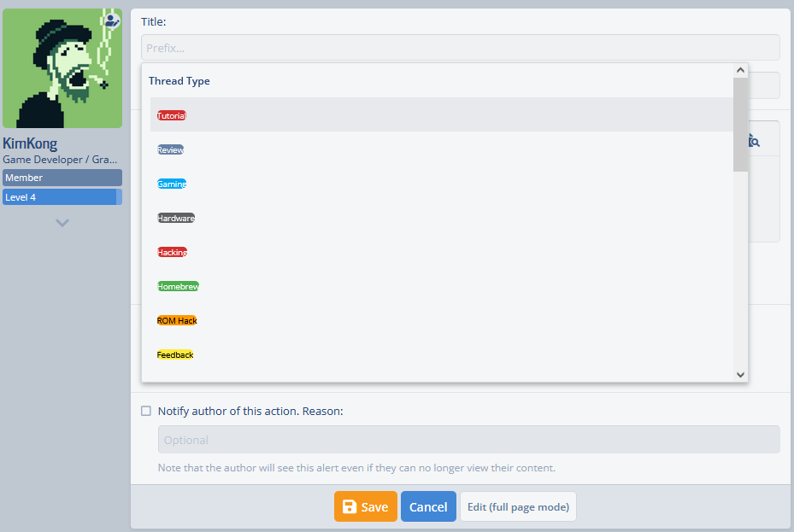Viewport: 794px width, 532px height.
Task: Click the Level 4 progress banner
Action: coord(62,196)
